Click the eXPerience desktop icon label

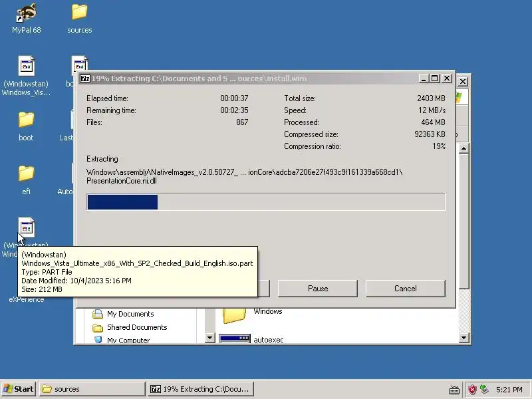click(x=26, y=300)
